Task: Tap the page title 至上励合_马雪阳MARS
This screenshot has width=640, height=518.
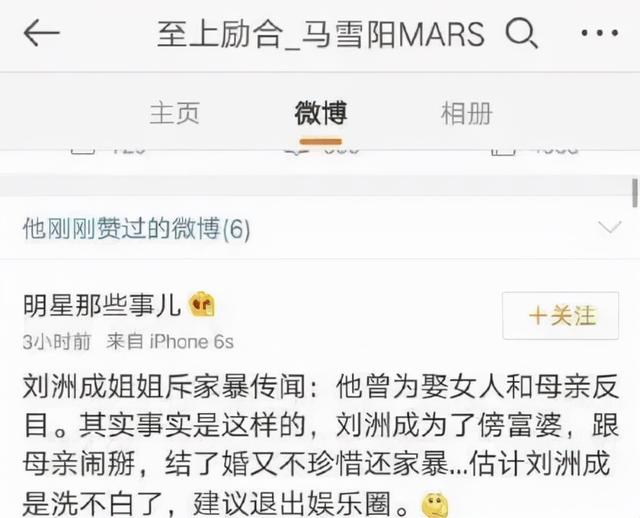Action: 321,33
